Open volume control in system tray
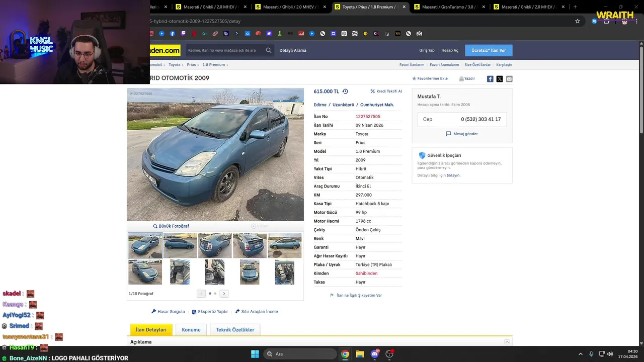Screen dimensions: 644x362 click(x=610, y=354)
